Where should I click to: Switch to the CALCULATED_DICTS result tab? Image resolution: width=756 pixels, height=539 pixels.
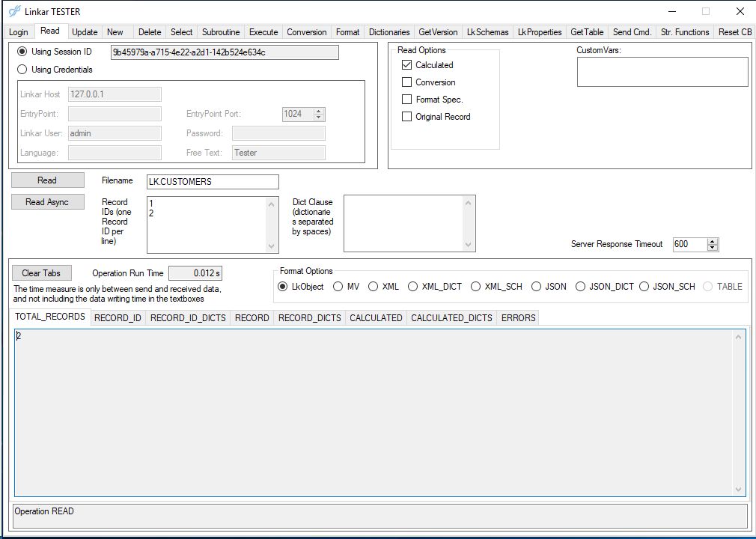coord(452,318)
